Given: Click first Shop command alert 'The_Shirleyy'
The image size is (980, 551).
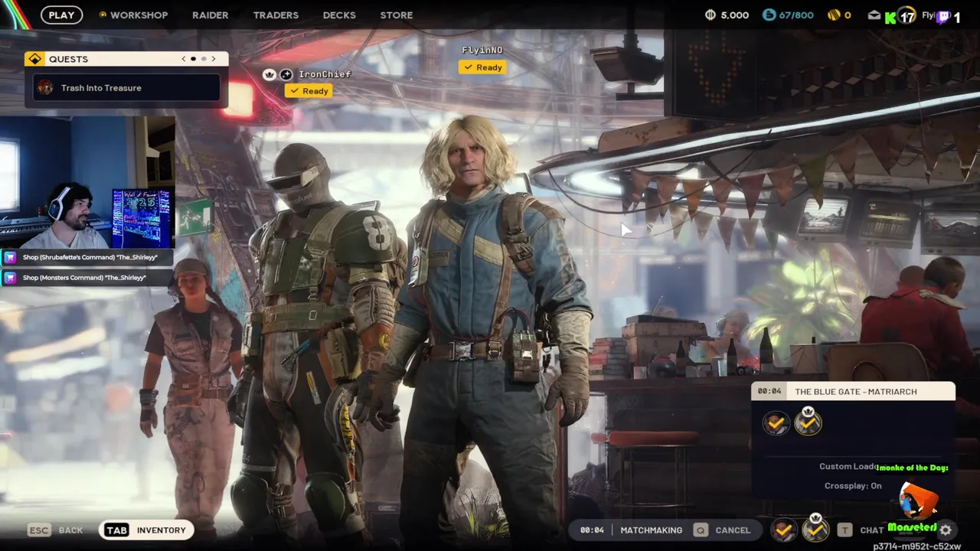Looking at the screenshot, I should [x=87, y=258].
